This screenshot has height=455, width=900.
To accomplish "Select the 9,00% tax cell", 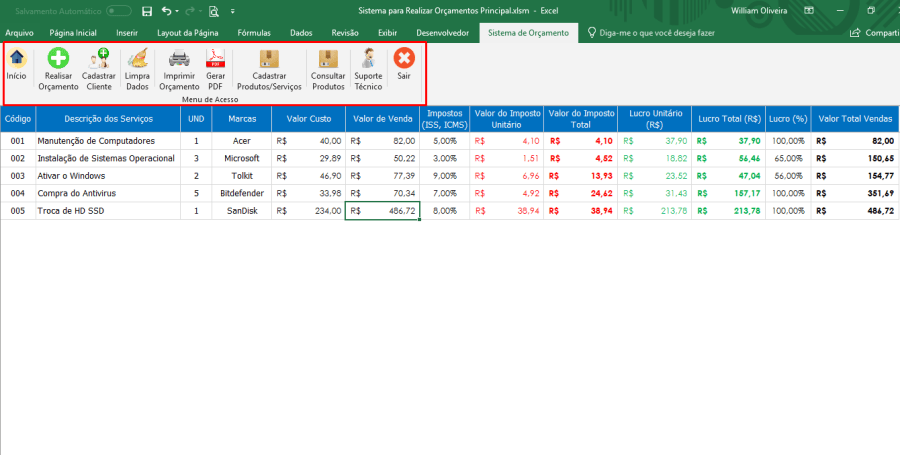I will (445, 176).
